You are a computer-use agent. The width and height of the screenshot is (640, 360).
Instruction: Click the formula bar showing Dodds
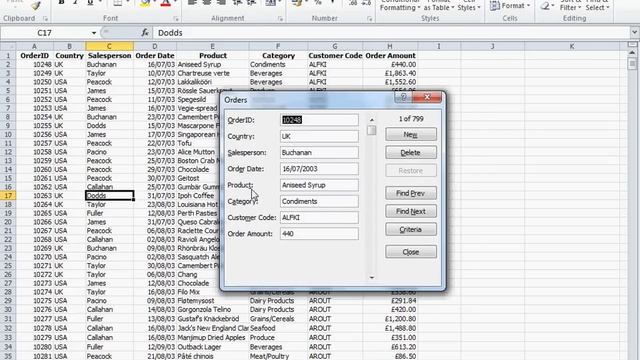pyautogui.click(x=391, y=33)
